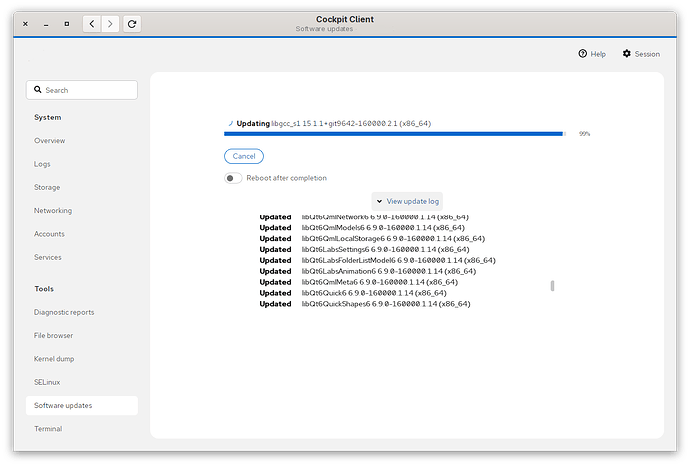This screenshot has height=465, width=690.
Task: Go back with the left arrow button
Action: 92,24
